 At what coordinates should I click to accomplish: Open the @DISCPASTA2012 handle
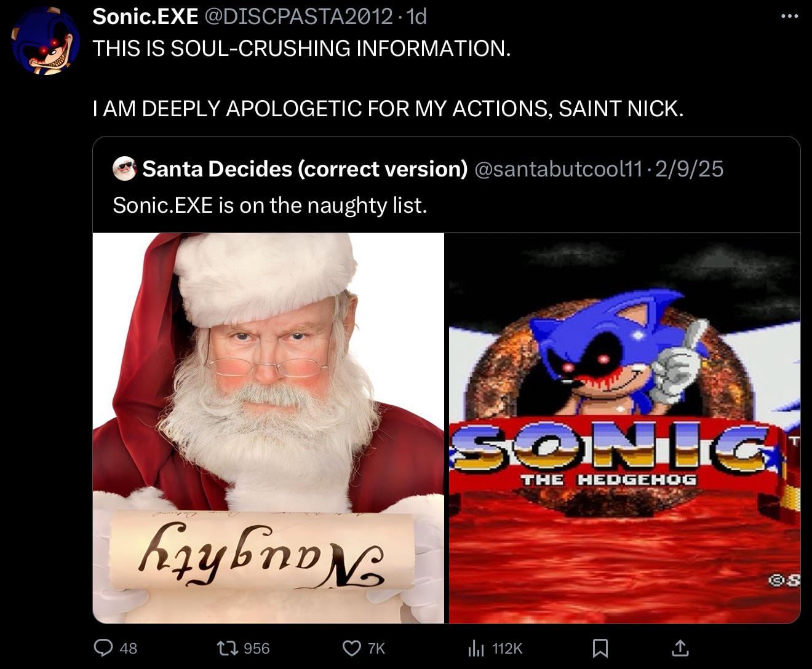coord(298,17)
